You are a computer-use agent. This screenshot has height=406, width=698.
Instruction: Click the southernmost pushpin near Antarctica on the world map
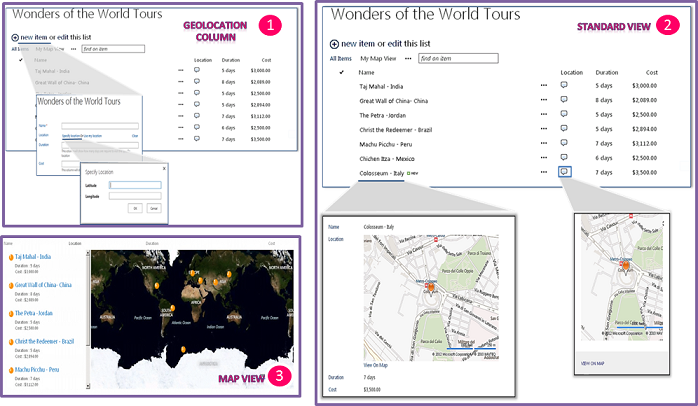point(183,349)
